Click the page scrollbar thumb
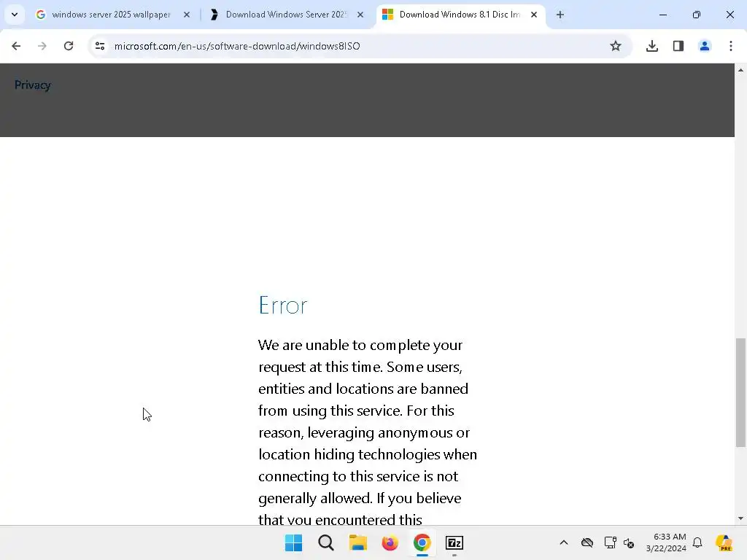Screen dimensions: 747x560 click(740, 393)
